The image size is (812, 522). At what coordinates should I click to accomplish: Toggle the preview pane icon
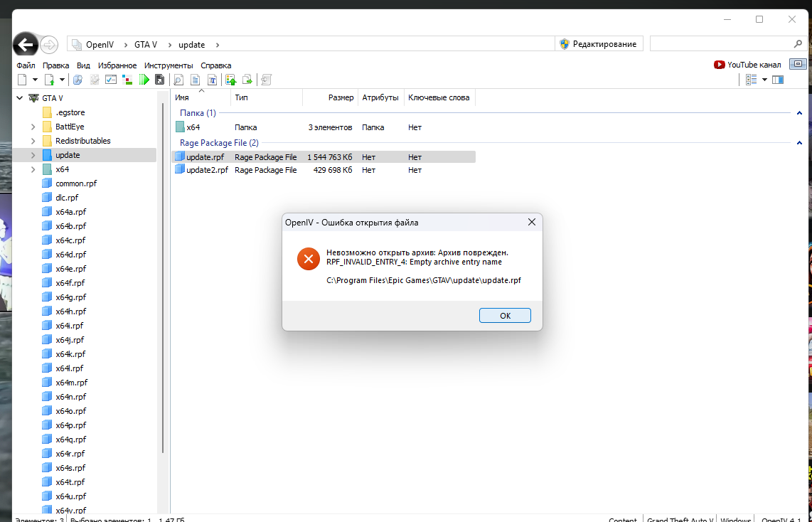[x=778, y=80]
